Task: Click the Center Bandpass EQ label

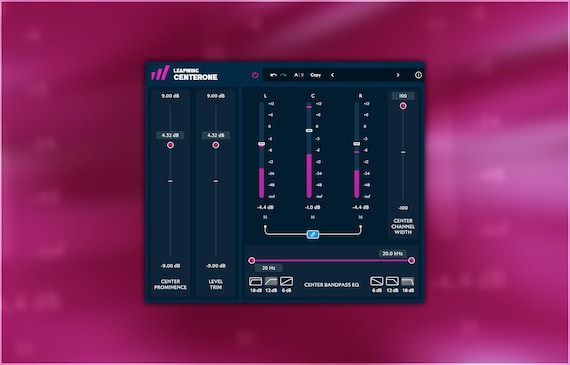Action: click(x=331, y=285)
